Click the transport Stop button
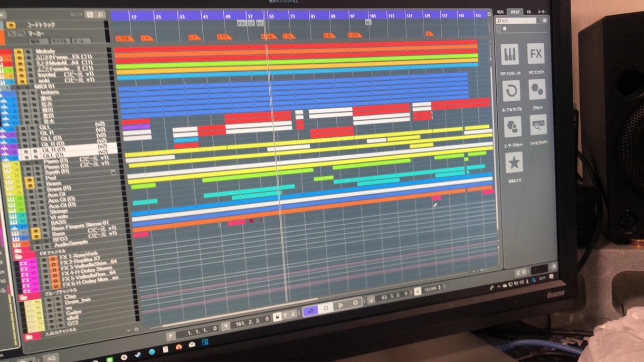Viewport: 644px width, 362px height. [x=326, y=308]
